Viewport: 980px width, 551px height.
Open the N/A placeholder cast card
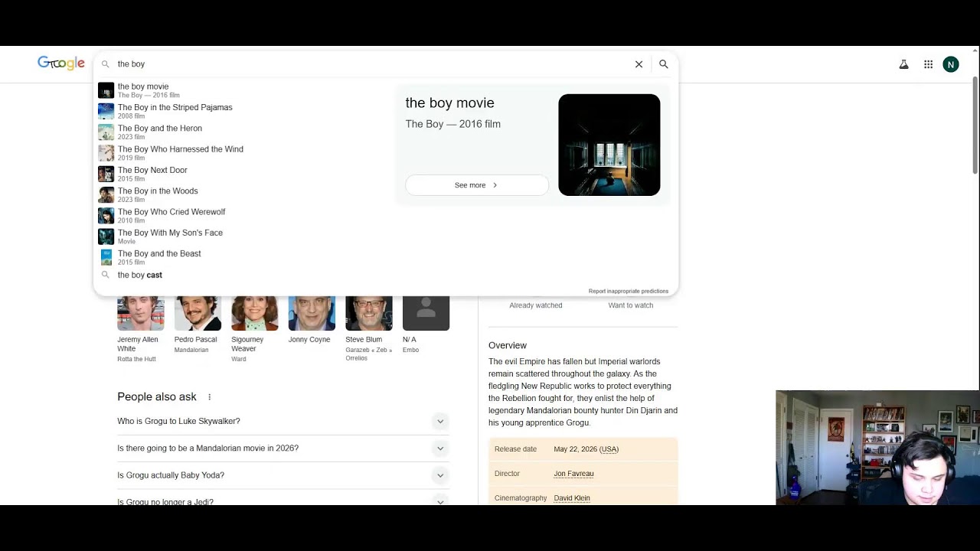pos(426,313)
